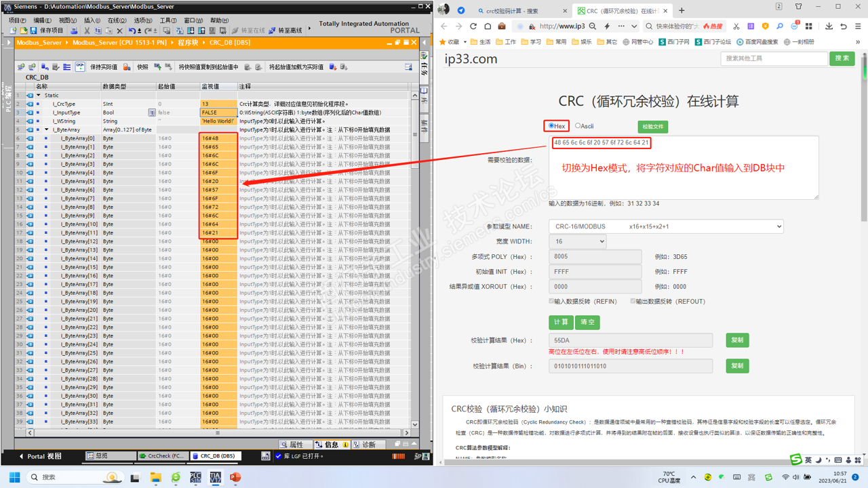The image size is (868, 488).
Task: Copy the Bin checksum result
Action: [737, 366]
